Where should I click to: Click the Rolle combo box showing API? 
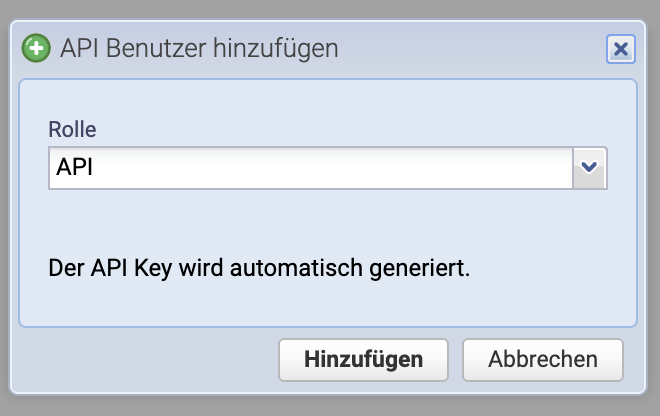[327, 168]
